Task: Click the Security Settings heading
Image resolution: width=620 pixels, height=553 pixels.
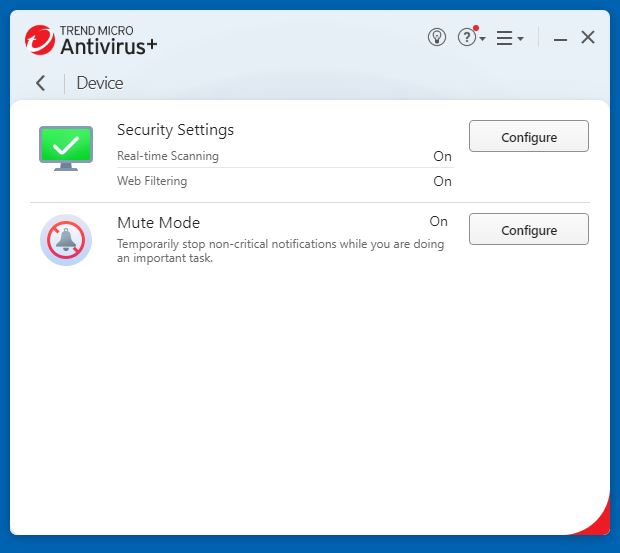Action: 175,130
